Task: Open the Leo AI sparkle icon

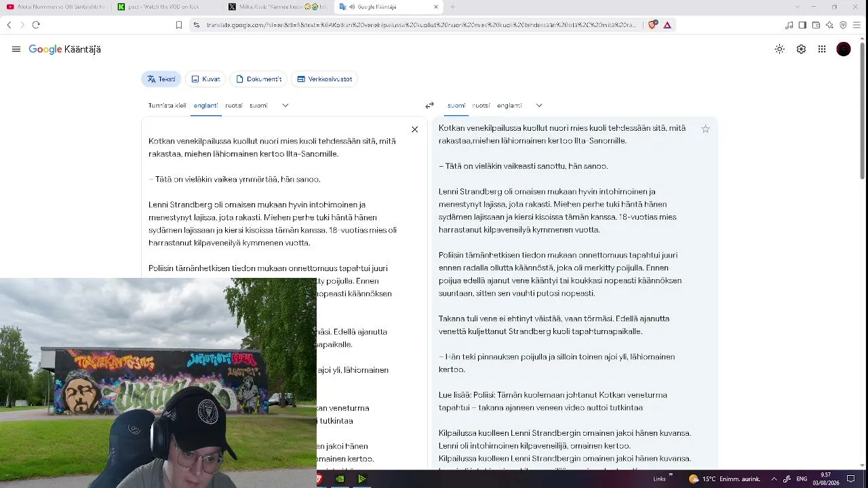Action: pyautogui.click(x=829, y=25)
